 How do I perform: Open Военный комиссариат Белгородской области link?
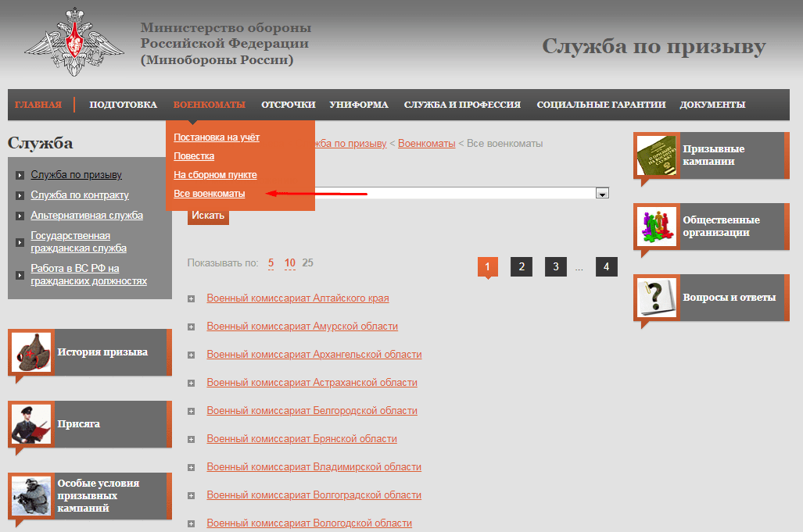coord(312,411)
